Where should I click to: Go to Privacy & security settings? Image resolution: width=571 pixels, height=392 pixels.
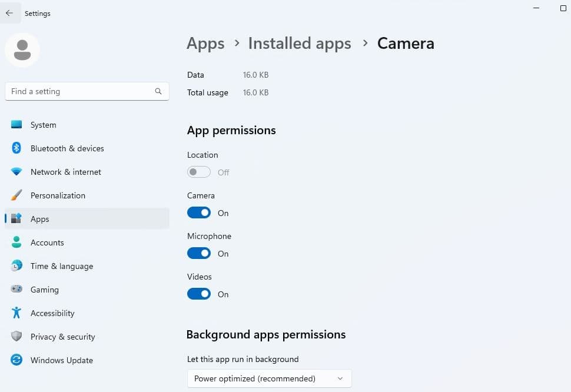62,337
